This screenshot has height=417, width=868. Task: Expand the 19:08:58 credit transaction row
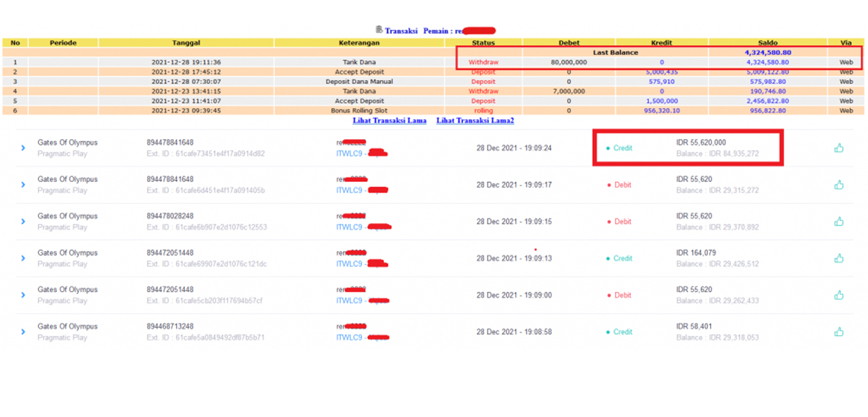tap(23, 332)
